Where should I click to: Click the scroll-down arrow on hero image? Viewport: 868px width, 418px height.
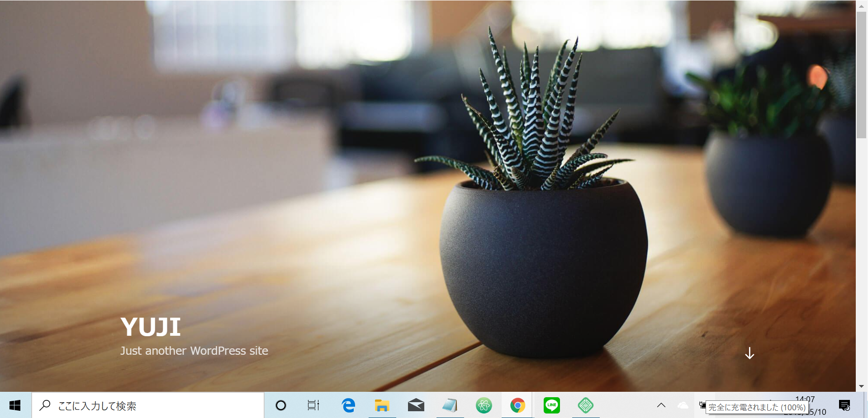click(x=749, y=353)
